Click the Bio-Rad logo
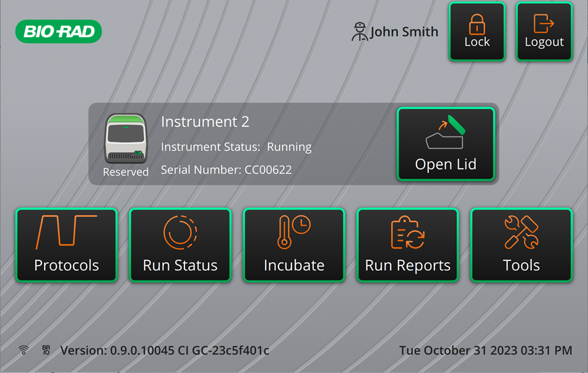This screenshot has height=373, width=588. click(59, 32)
